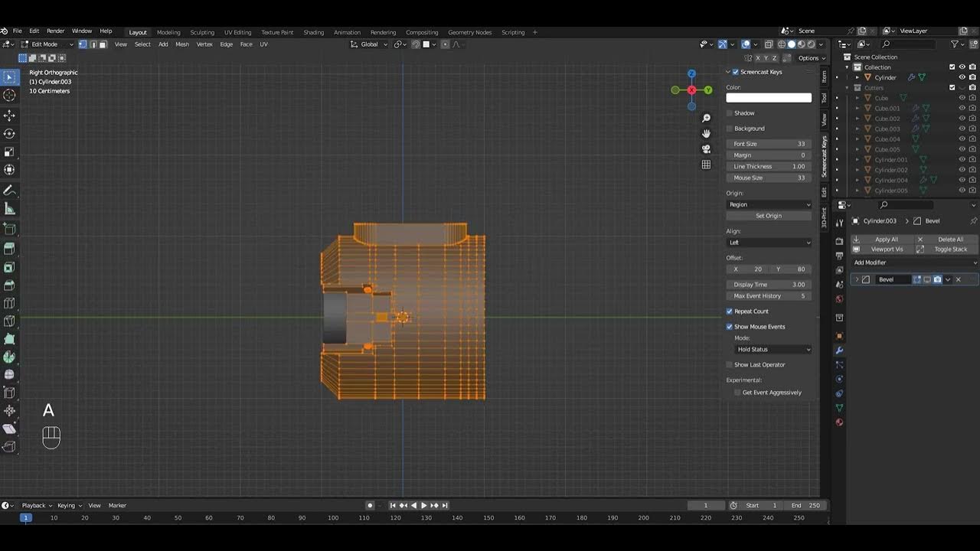Pick the Annotate pencil tool
This screenshot has height=551, width=980.
[x=9, y=191]
